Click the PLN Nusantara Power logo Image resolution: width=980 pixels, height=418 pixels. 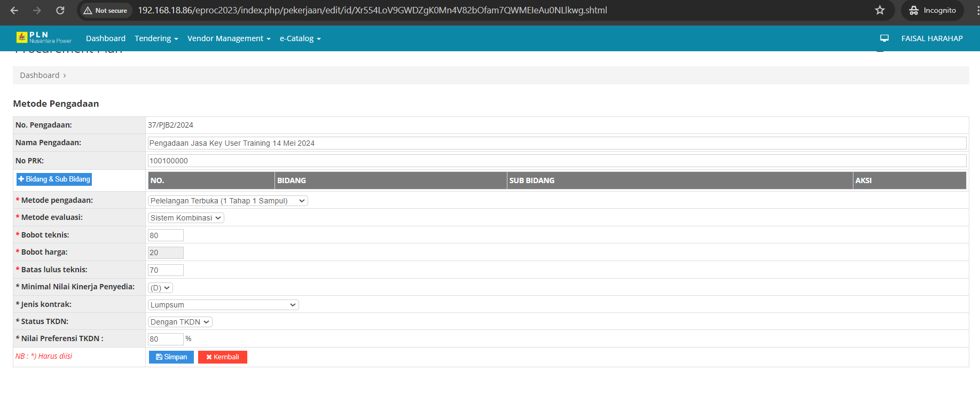click(x=44, y=38)
